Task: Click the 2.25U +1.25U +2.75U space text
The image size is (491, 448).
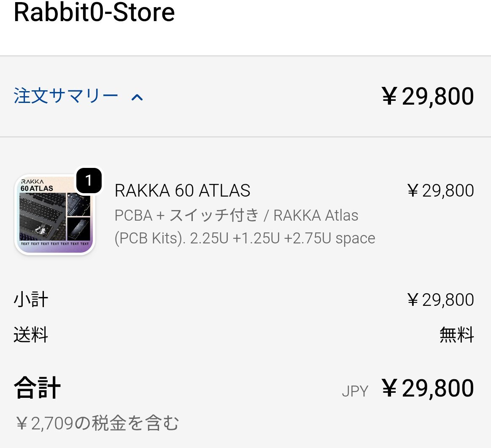Action: tap(283, 238)
